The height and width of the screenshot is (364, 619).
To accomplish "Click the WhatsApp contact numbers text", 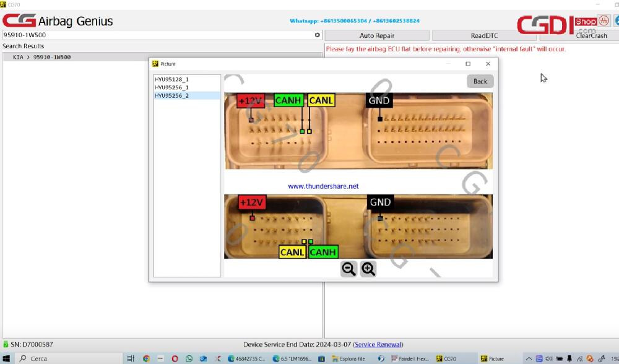I will 355,21.
